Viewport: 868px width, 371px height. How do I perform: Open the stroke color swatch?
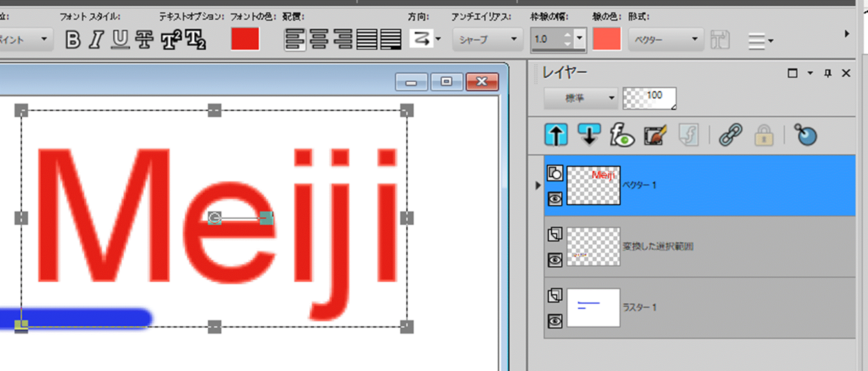tap(606, 39)
